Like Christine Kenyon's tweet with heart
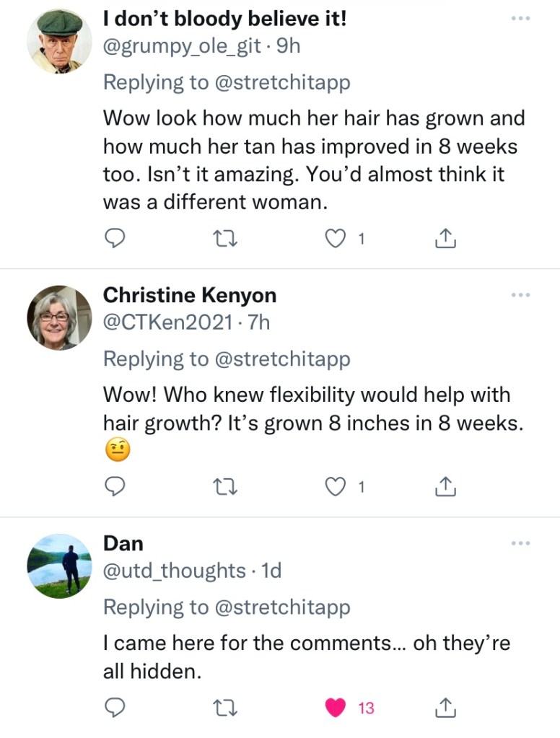Image resolution: width=560 pixels, height=738 pixels. pos(336,488)
